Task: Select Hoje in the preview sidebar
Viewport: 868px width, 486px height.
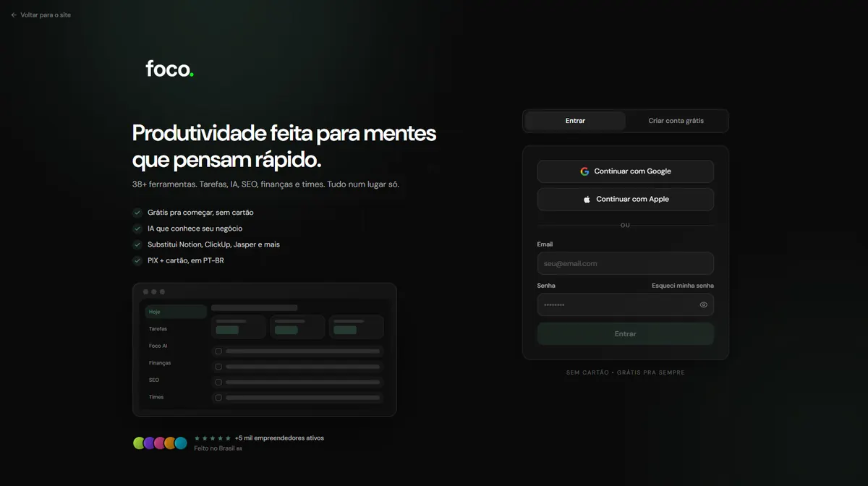Action: 176,312
